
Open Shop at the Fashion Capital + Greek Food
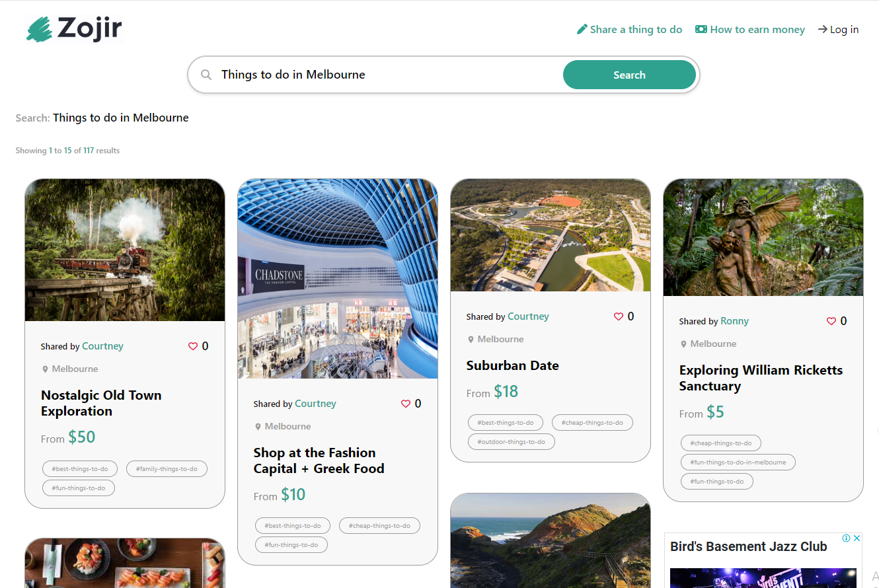pyautogui.click(x=319, y=460)
